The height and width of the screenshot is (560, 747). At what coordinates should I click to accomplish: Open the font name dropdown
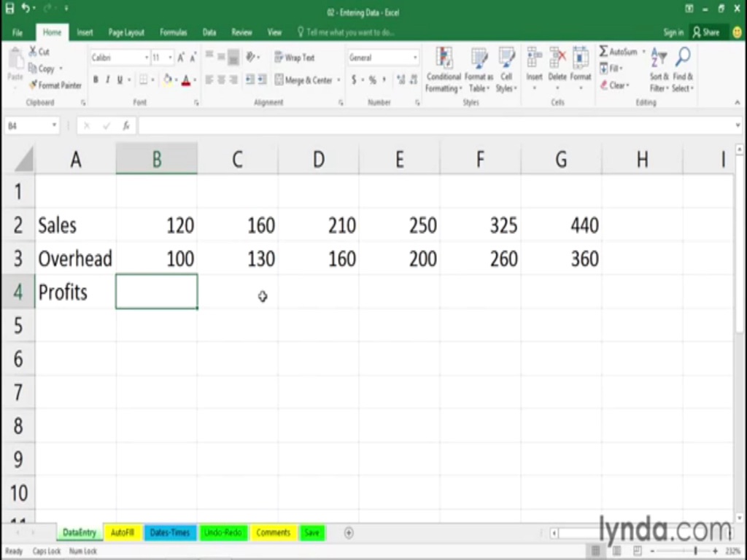(147, 58)
